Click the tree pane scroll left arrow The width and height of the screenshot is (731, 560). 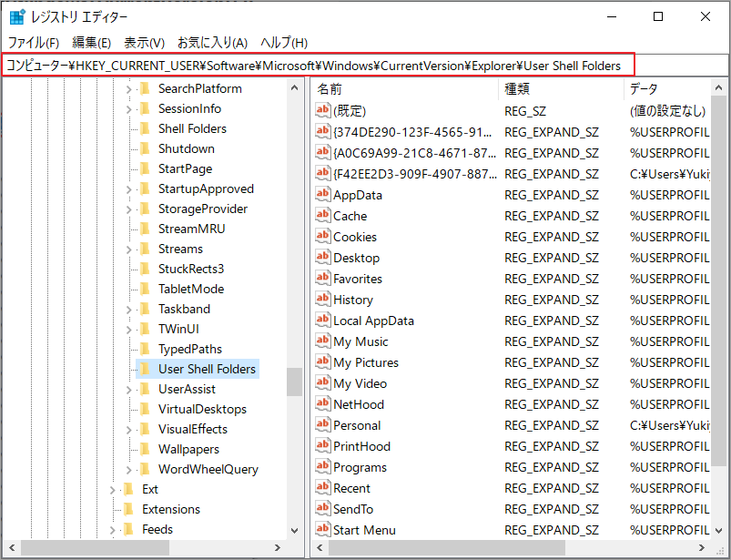[x=12, y=548]
